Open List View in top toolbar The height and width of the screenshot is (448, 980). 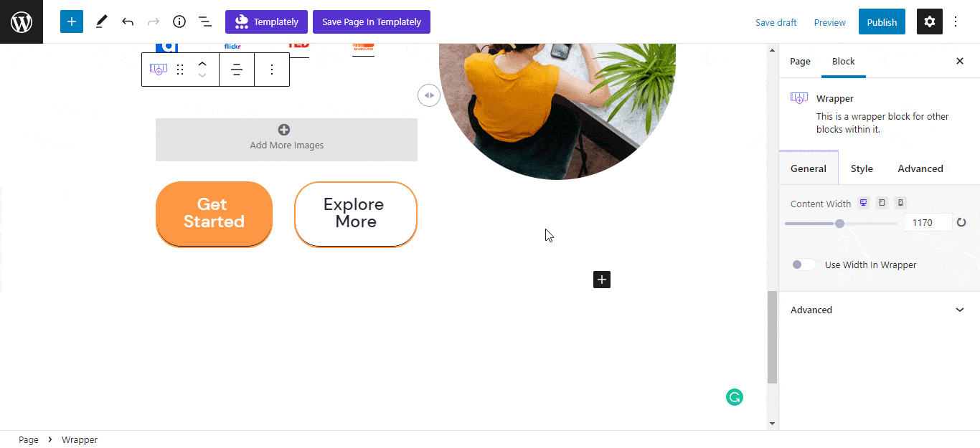tap(205, 22)
